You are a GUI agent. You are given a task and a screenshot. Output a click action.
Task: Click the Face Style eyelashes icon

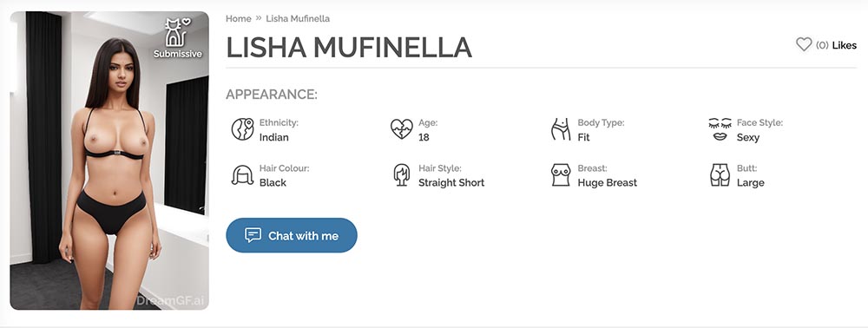point(720,129)
